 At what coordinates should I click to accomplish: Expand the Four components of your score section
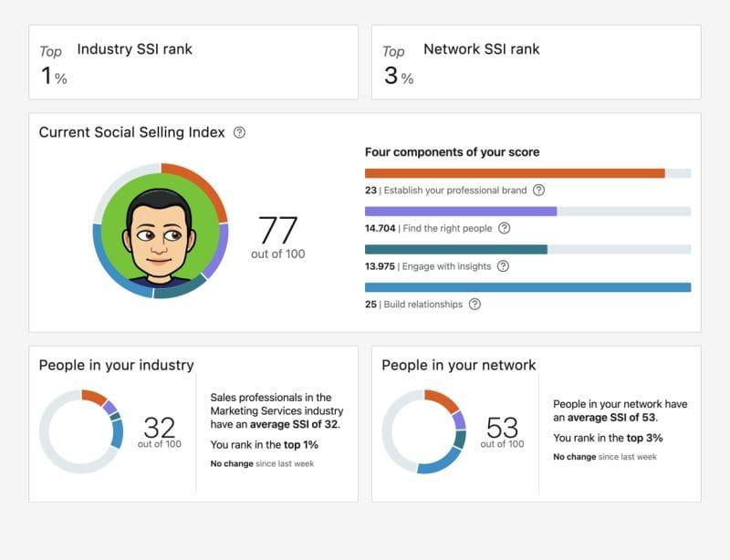point(453,151)
